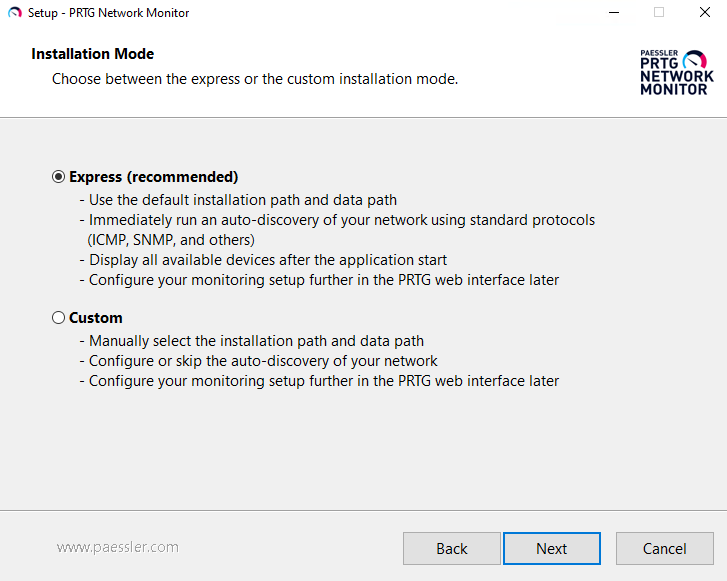
Task: Click 'Immediately run an auto-discovery' description line
Action: coord(340,220)
